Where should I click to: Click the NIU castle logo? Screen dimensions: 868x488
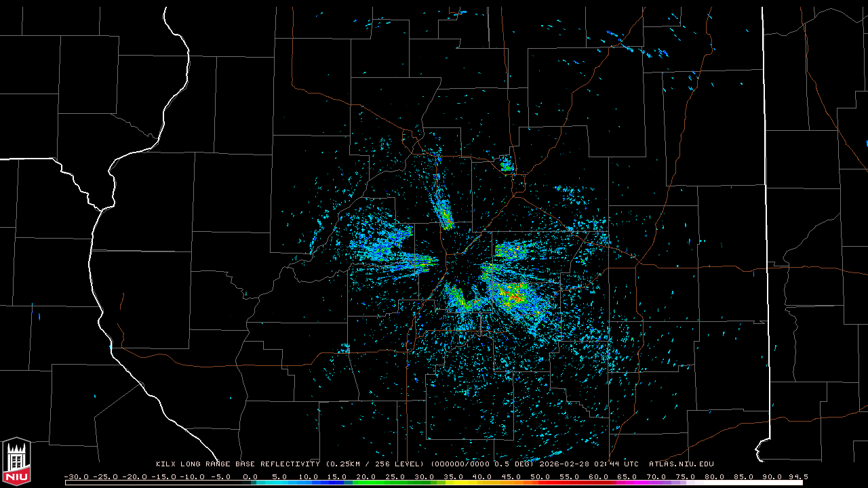16,462
